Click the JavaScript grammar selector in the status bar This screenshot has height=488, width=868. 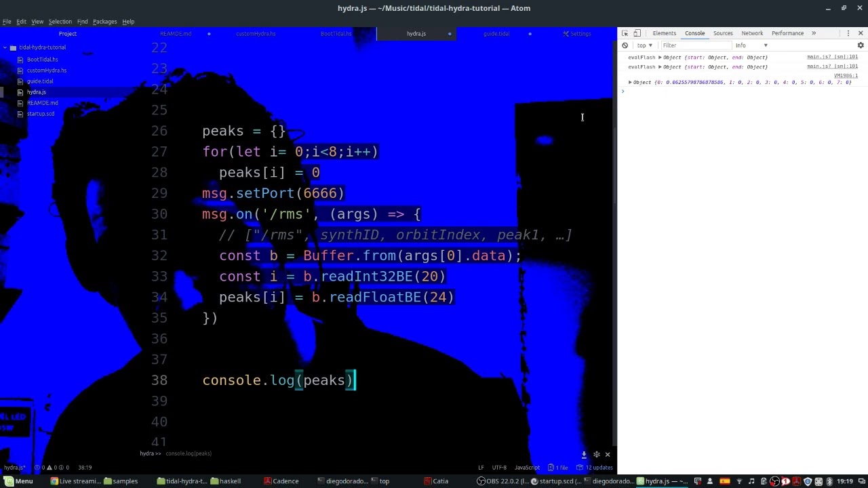click(527, 468)
